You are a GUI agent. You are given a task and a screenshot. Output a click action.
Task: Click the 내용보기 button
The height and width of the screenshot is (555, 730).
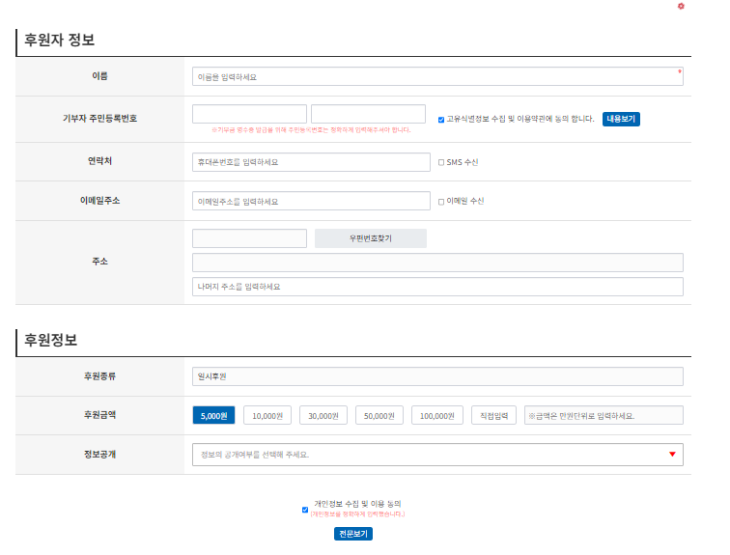621,119
